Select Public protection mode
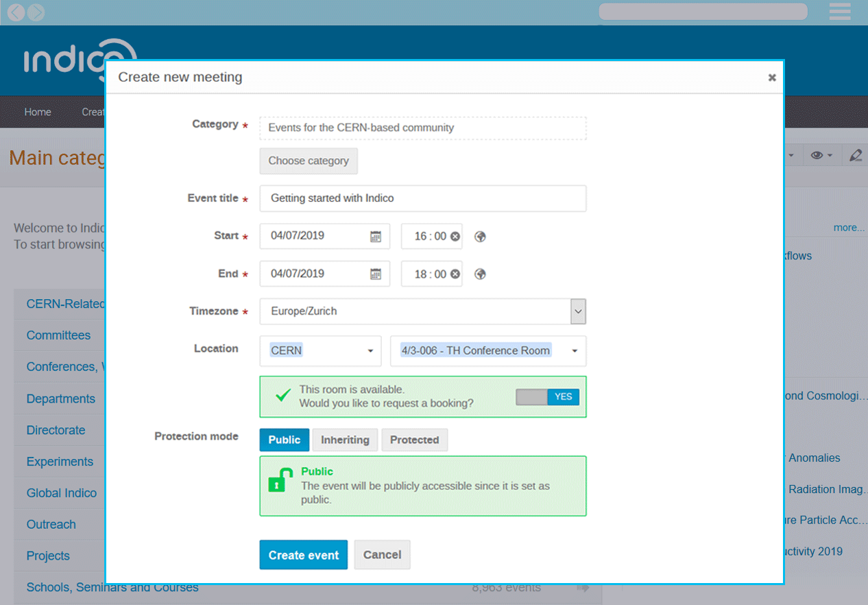868x605 pixels. [284, 440]
